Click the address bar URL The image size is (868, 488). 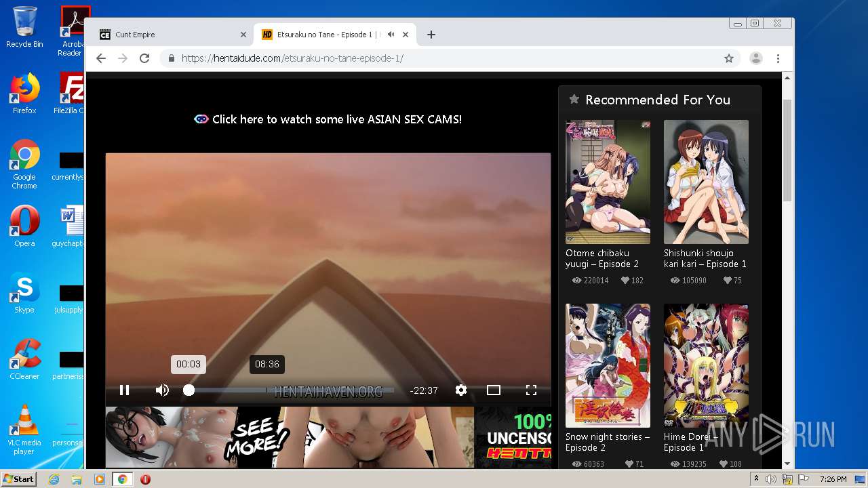(292, 58)
